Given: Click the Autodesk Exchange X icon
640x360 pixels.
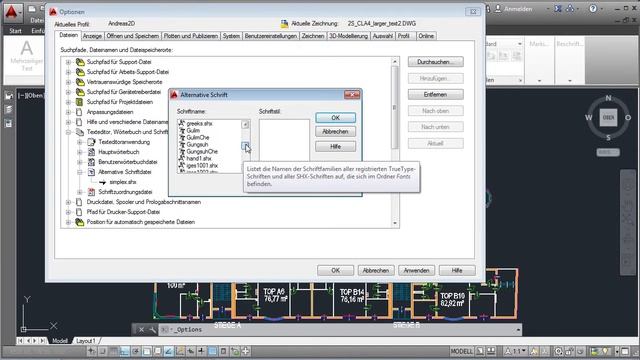Looking at the screenshot, I should (x=558, y=9).
